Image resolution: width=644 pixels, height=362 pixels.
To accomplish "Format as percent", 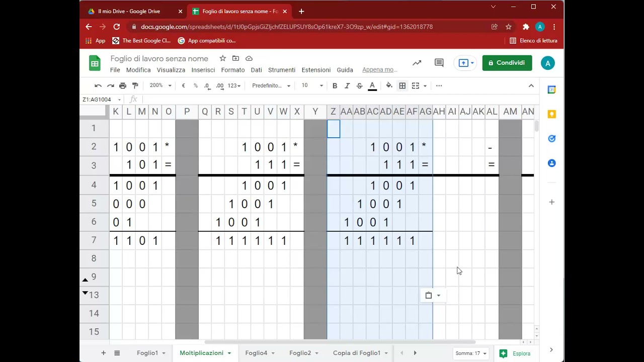I will [196, 86].
